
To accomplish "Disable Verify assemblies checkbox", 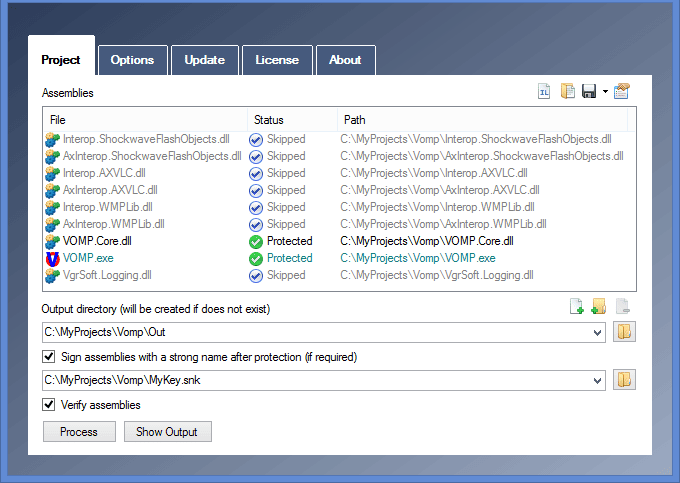I will click(49, 405).
